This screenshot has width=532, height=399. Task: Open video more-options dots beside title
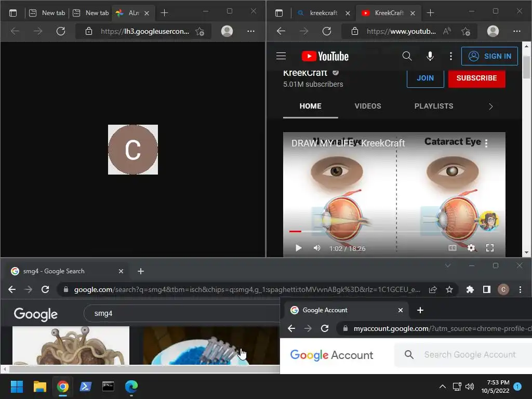[486, 143]
